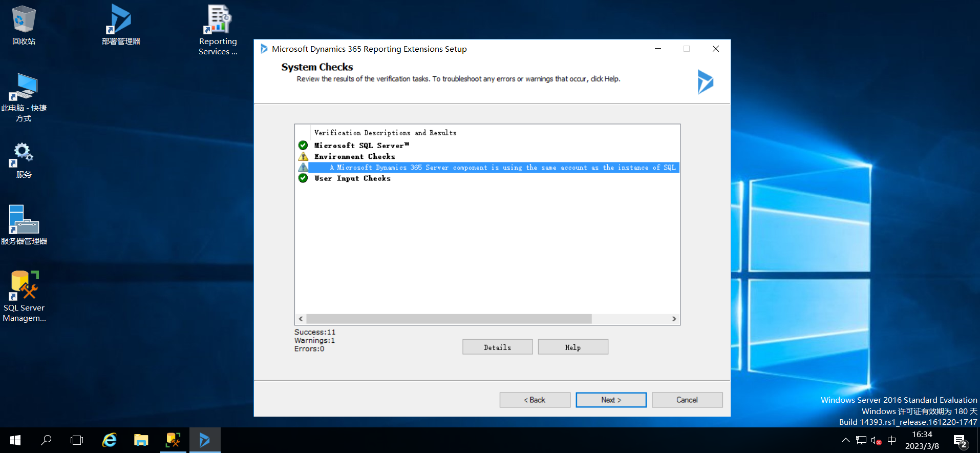Screen dimensions: 980x453
Task: Open 此电脑 shortcut on the desktop
Action: [x=24, y=97]
